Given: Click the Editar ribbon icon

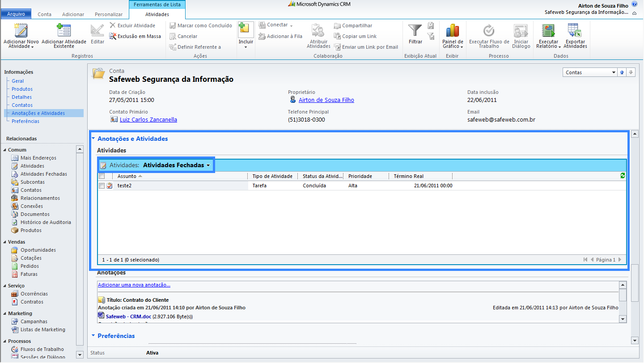Looking at the screenshot, I should tap(97, 30).
